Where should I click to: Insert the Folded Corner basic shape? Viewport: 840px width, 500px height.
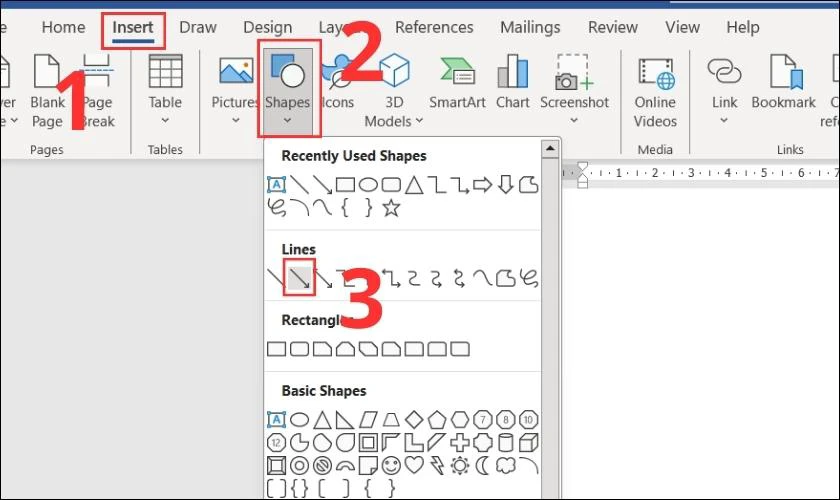(x=368, y=465)
